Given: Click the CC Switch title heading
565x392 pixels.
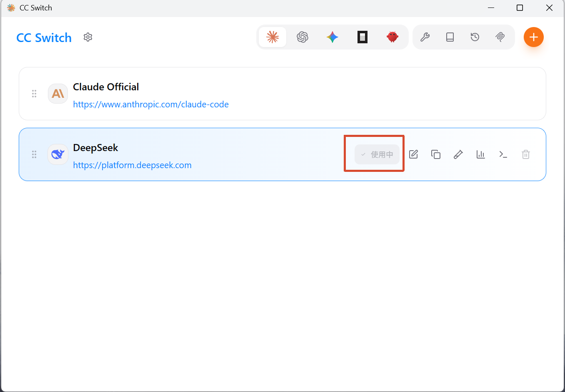Looking at the screenshot, I should 44,37.
